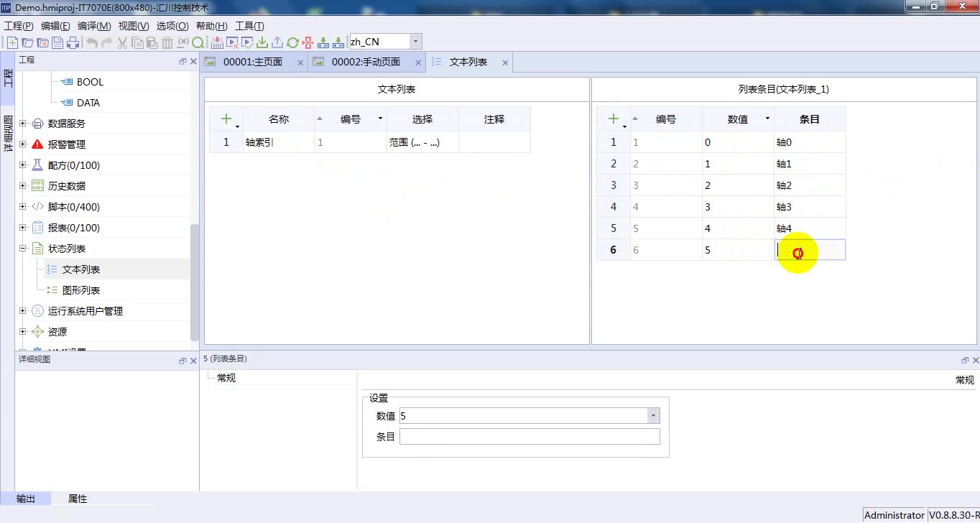The width and height of the screenshot is (980, 523).
Task: Open the 数值 column header dropdown arrow
Action: point(767,119)
